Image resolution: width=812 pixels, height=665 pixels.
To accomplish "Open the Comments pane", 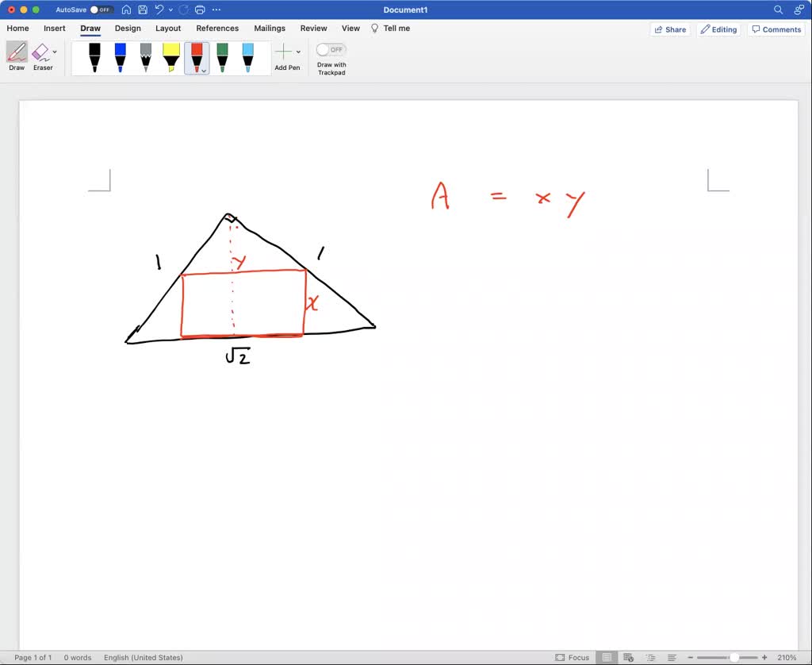I will (x=776, y=29).
